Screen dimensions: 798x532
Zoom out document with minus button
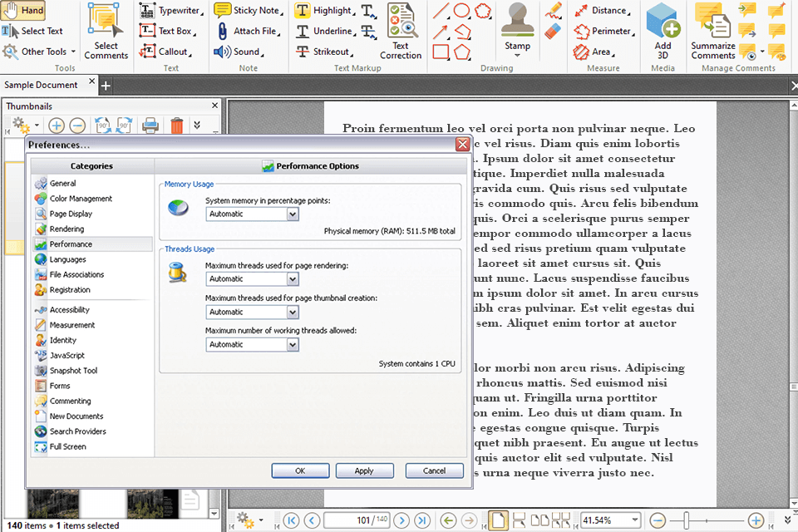pos(658,520)
